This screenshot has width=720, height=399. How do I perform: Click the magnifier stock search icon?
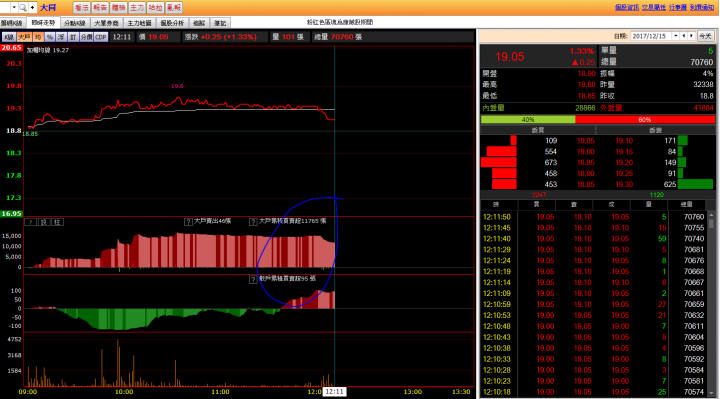pos(23,7)
